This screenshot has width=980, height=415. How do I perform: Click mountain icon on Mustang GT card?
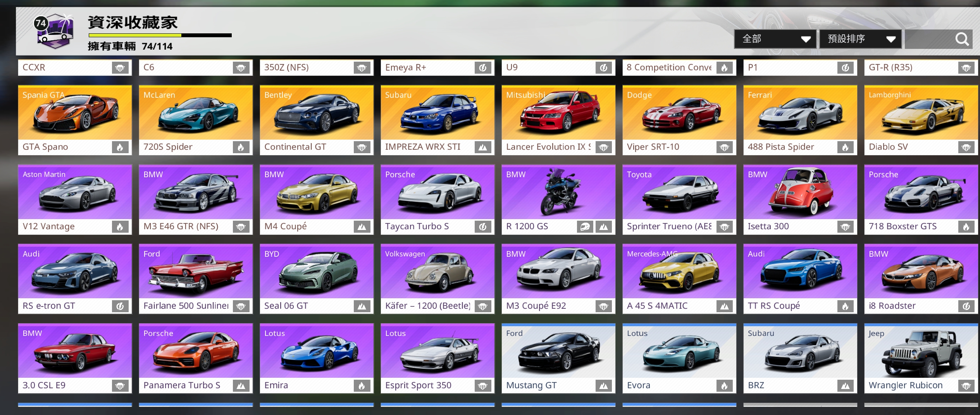pos(603,386)
